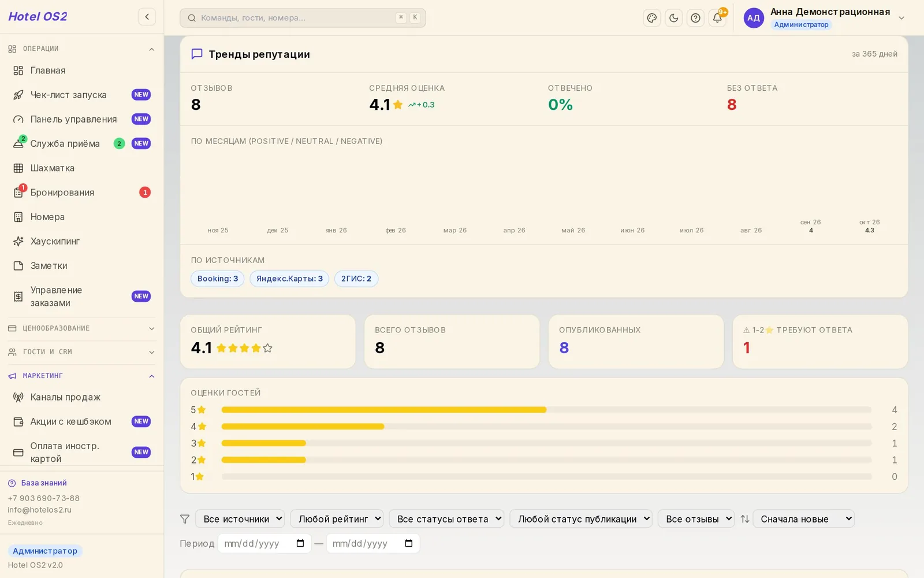Click the Шахматка grid icon

[x=18, y=168]
